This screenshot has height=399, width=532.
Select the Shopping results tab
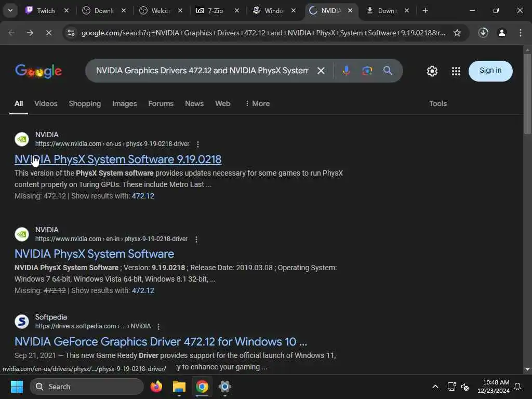[x=85, y=103]
